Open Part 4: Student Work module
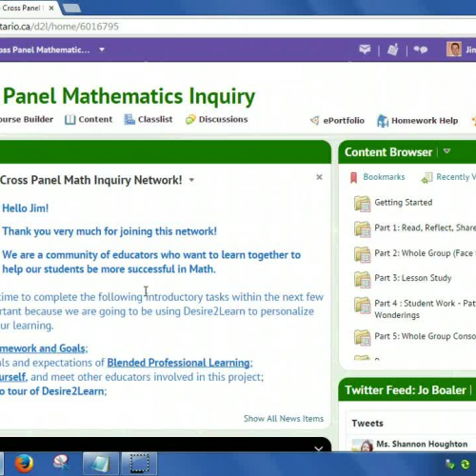Image resolution: width=476 pixels, height=476 pixels. (x=426, y=308)
